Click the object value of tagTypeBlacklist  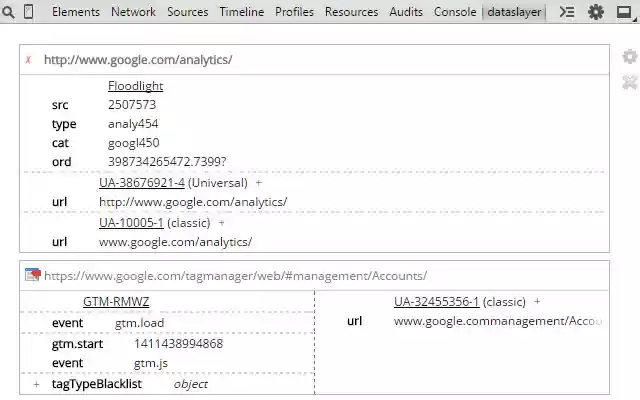tap(191, 384)
